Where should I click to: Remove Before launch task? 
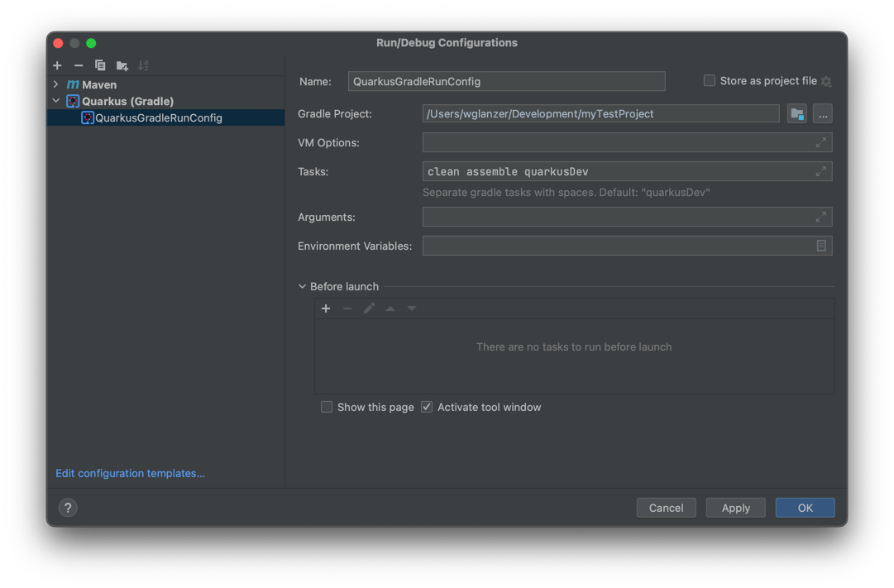[x=347, y=308]
